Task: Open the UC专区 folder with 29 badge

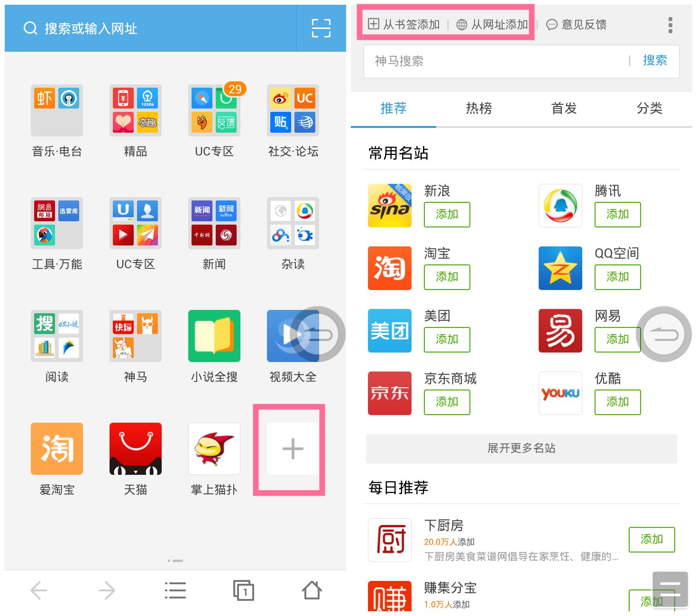Action: [214, 110]
